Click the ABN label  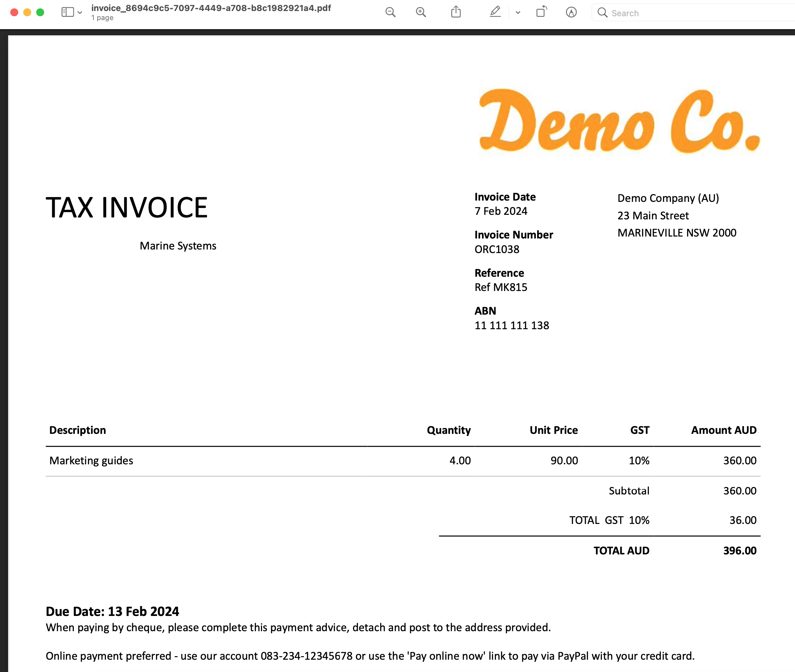point(485,311)
